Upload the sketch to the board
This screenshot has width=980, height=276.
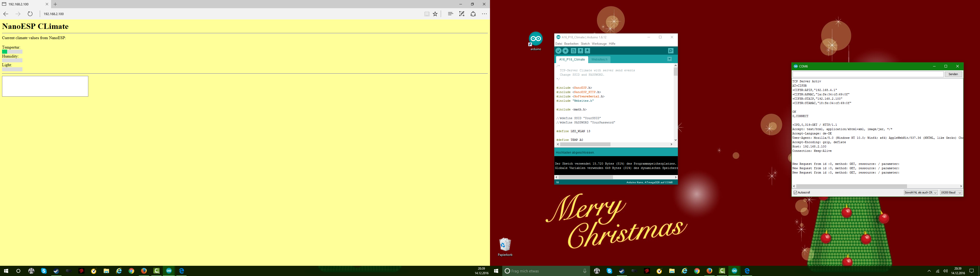pos(565,51)
